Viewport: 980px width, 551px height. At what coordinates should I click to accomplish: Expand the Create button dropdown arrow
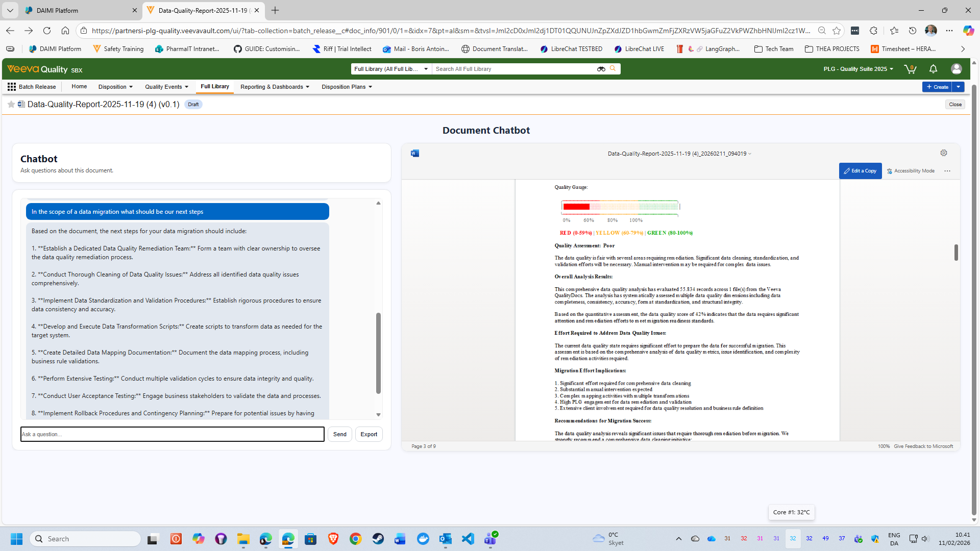pyautogui.click(x=959, y=87)
